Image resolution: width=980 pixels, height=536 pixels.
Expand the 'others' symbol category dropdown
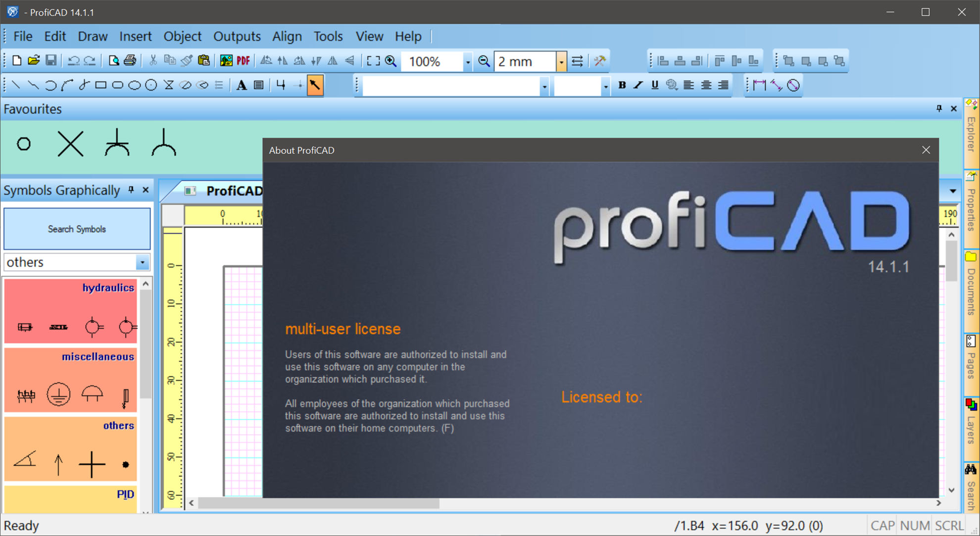tap(143, 262)
